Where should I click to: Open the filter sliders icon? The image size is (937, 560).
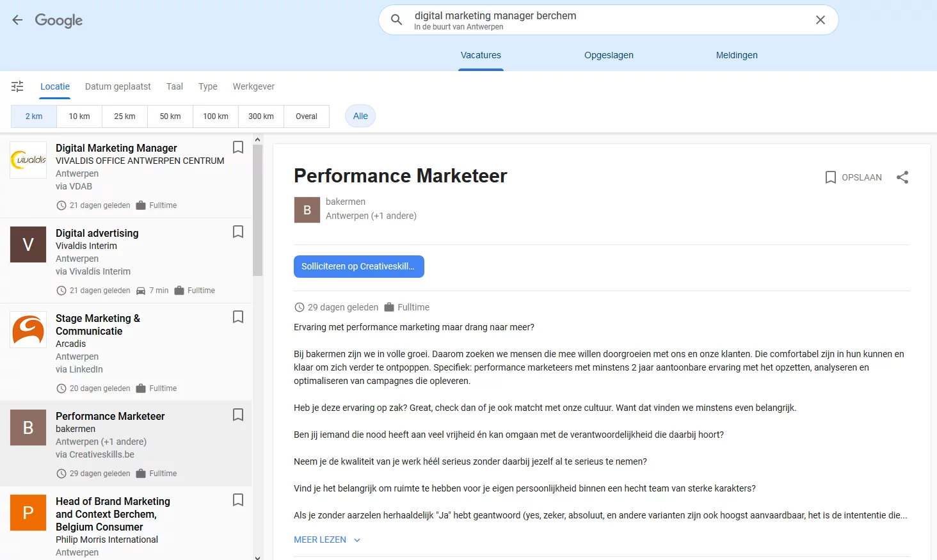tap(17, 86)
